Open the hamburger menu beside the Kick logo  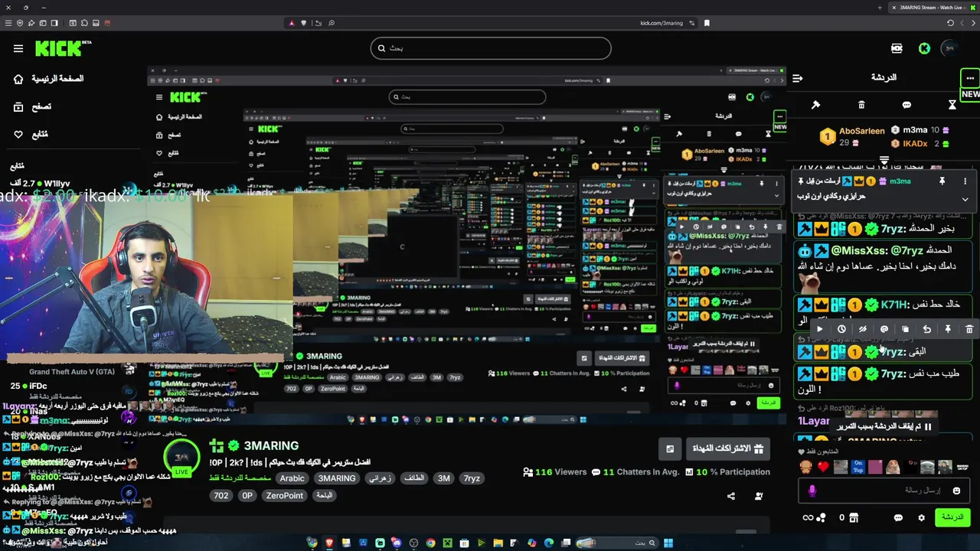pyautogui.click(x=18, y=48)
